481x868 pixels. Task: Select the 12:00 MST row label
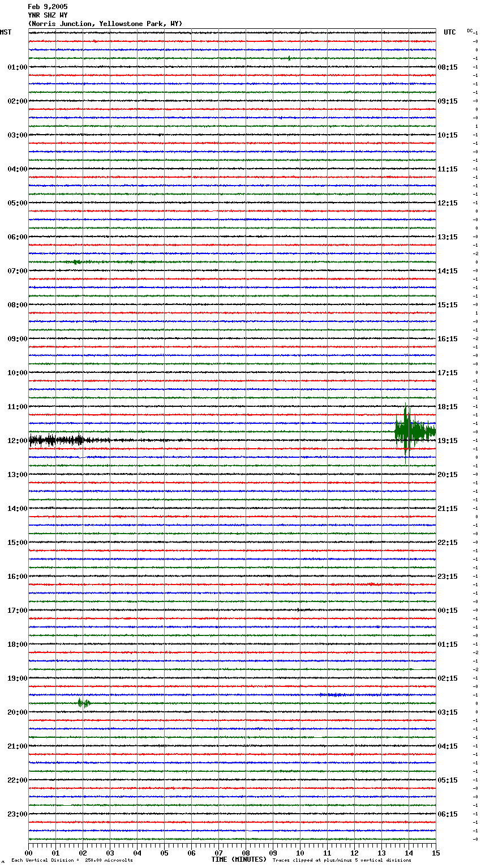(18, 441)
